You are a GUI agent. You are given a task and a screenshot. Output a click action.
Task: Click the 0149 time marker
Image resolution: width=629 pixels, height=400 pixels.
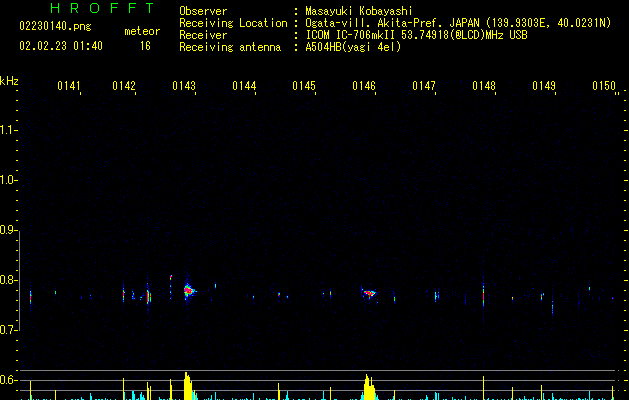544,86
